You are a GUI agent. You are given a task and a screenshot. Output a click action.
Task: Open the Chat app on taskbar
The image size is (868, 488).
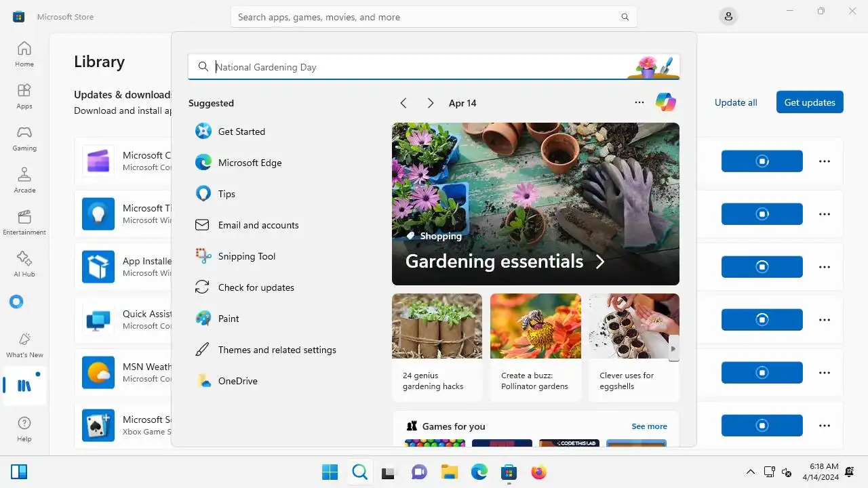click(419, 472)
